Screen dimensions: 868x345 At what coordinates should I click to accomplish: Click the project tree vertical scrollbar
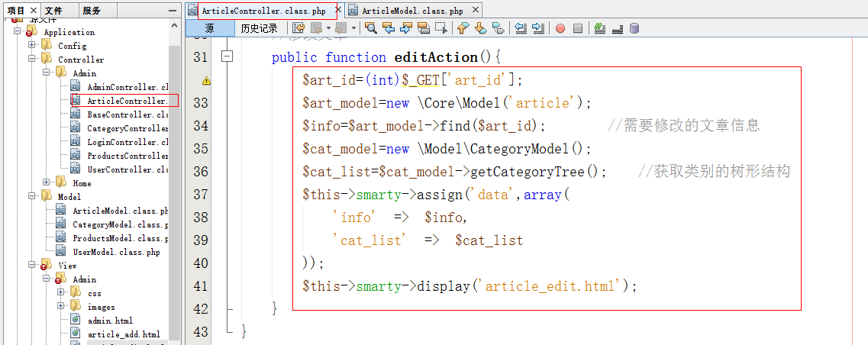175,191
